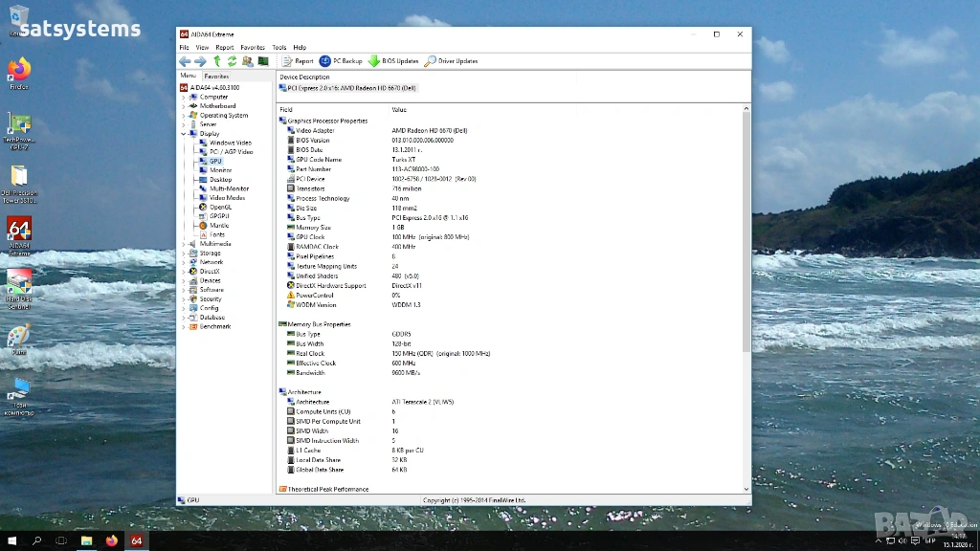The width and height of the screenshot is (980, 551).
Task: Check for BIOS Updates in toolbar
Action: coord(393,61)
